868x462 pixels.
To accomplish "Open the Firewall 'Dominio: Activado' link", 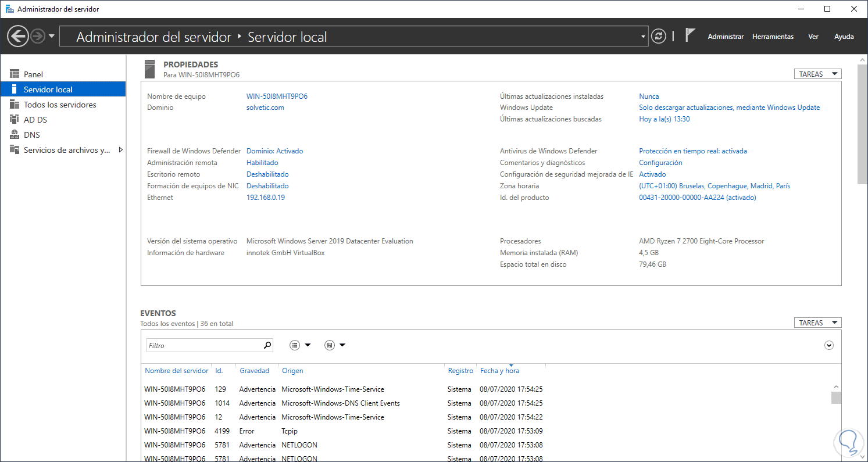I will tap(274, 151).
